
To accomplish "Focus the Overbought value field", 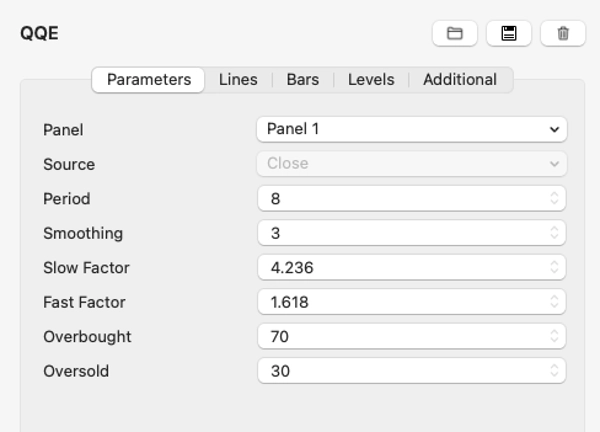I will [400, 337].
